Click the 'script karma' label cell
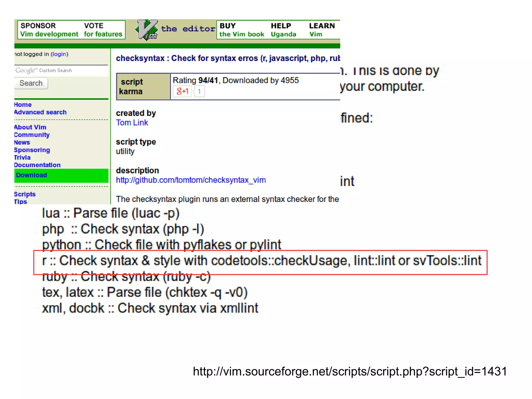This screenshot has width=532, height=399. (x=143, y=87)
